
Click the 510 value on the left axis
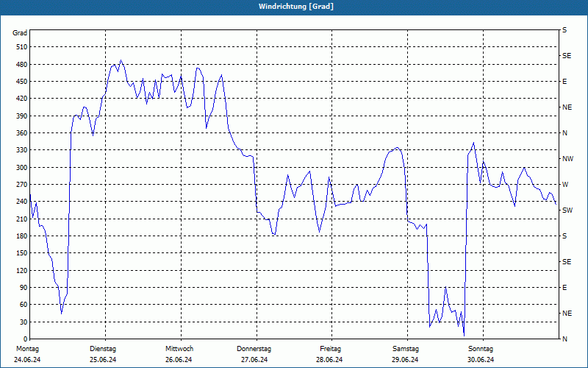pos(21,47)
